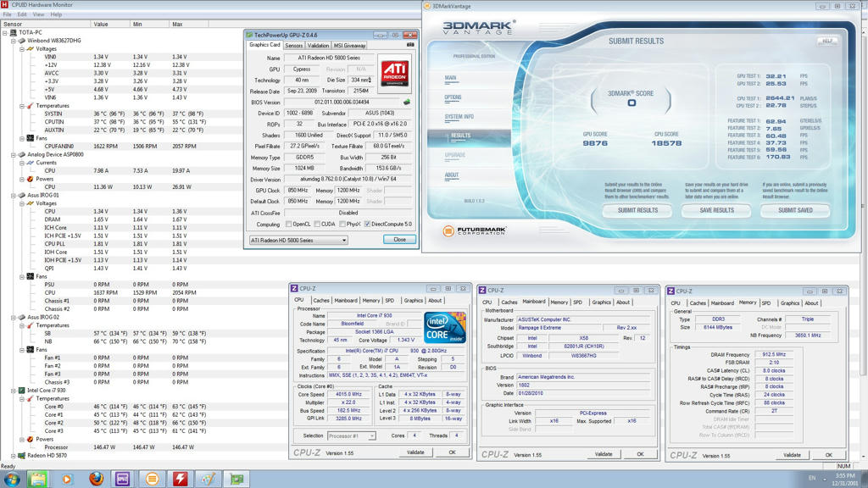Screen dimensions: 868x488
Task: Open Firefox from the taskbar
Action: (x=96, y=479)
